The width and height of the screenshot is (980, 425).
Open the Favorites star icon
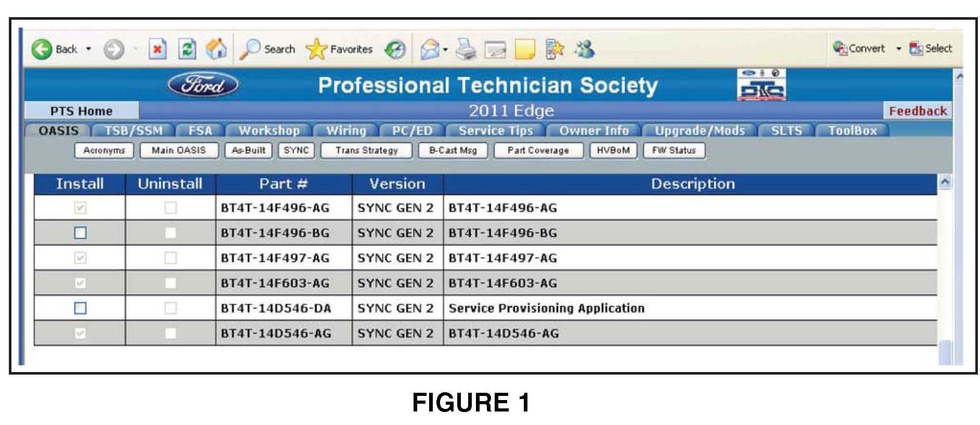[x=316, y=49]
